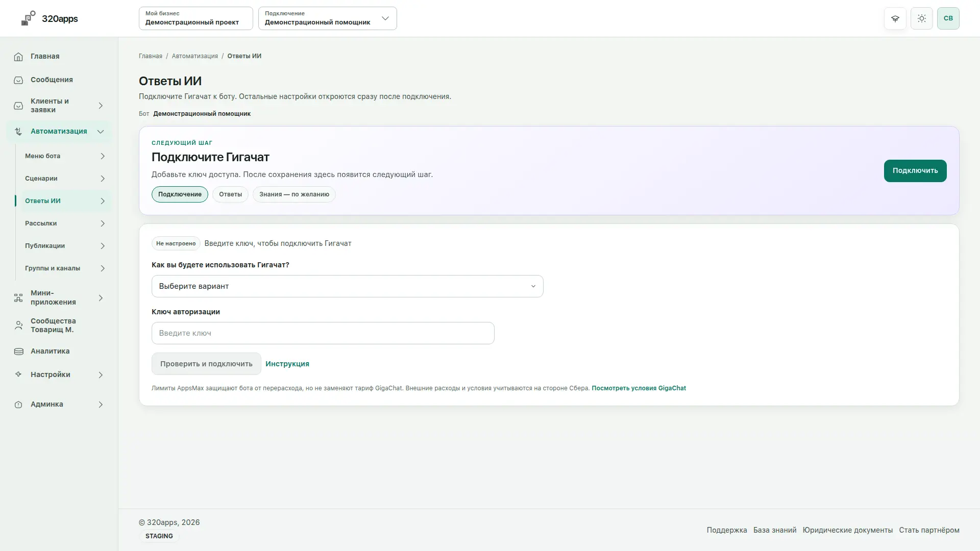Click the Сообщества Товарищ М. people icon
The image size is (980, 551).
point(18,325)
